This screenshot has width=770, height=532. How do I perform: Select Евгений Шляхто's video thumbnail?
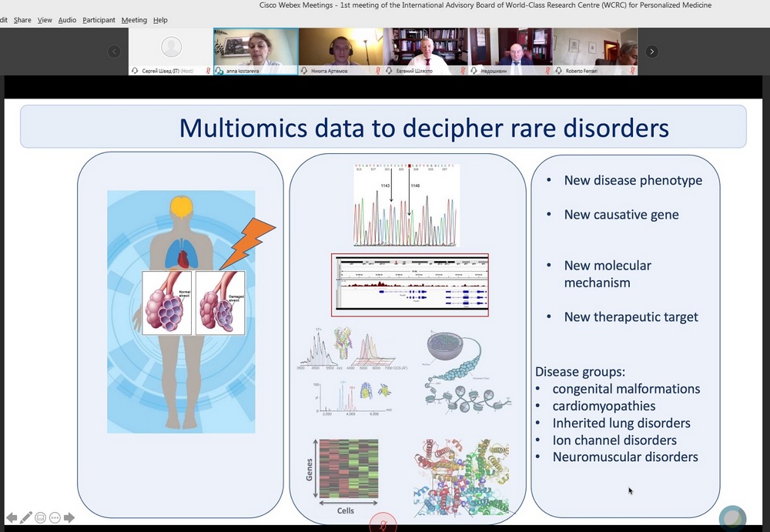pyautogui.click(x=426, y=48)
